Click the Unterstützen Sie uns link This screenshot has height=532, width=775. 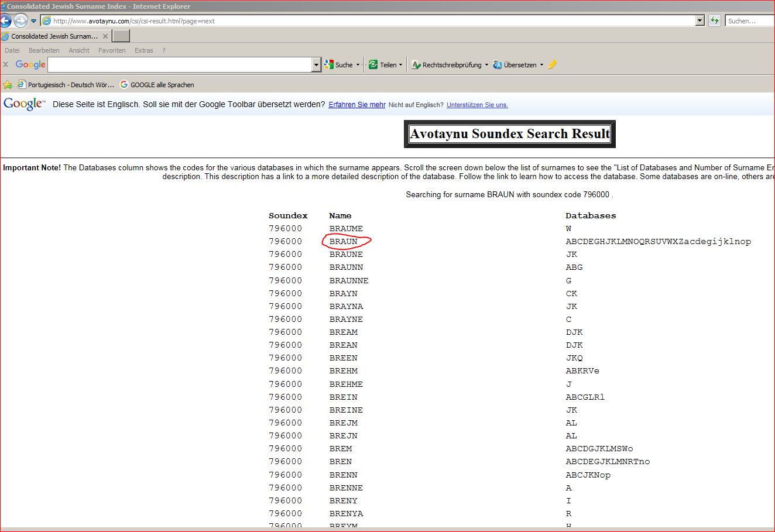click(477, 105)
